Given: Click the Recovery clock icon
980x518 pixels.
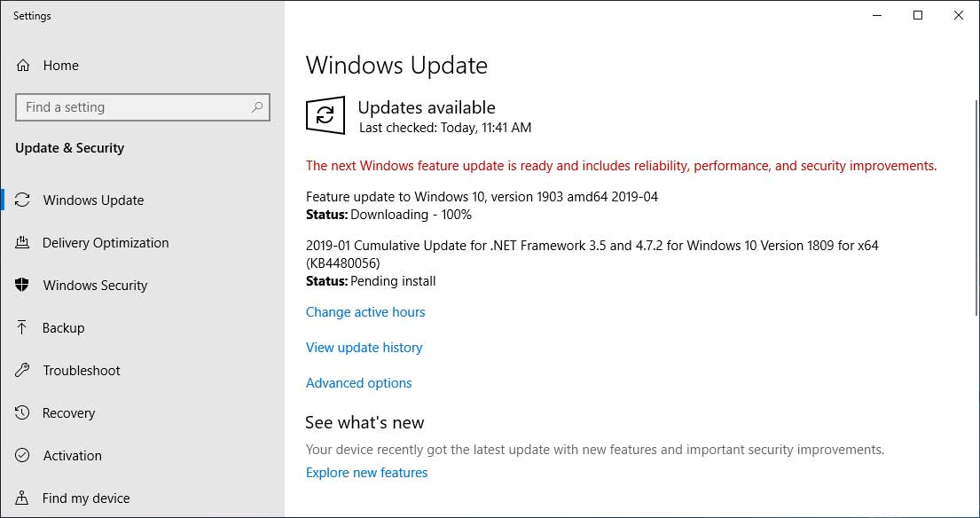Looking at the screenshot, I should pos(23,413).
